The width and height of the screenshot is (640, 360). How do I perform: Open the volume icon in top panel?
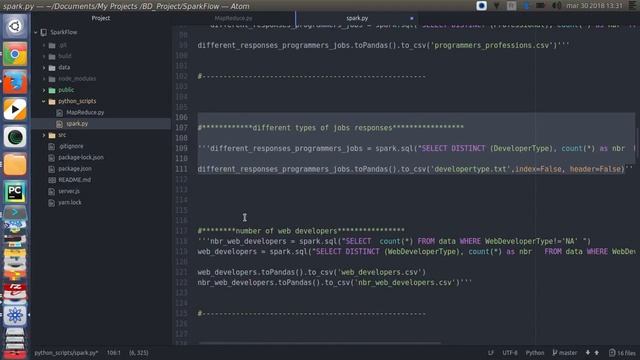[x=557, y=6]
